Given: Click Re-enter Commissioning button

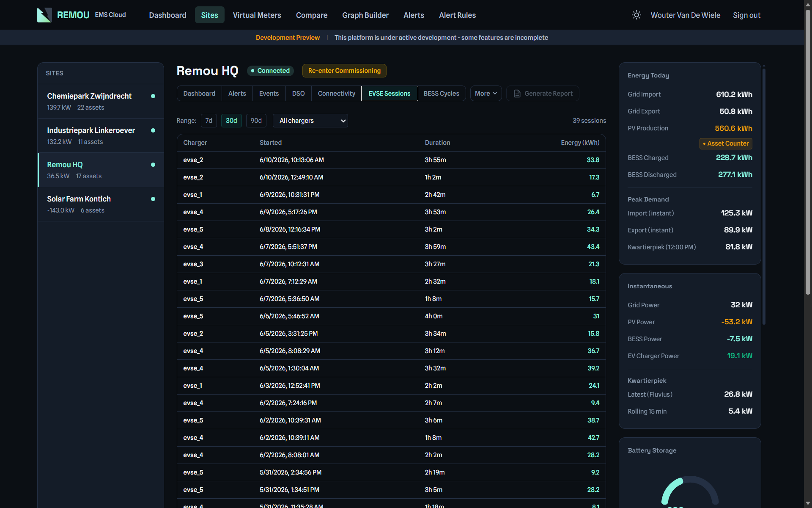Looking at the screenshot, I should (344, 71).
